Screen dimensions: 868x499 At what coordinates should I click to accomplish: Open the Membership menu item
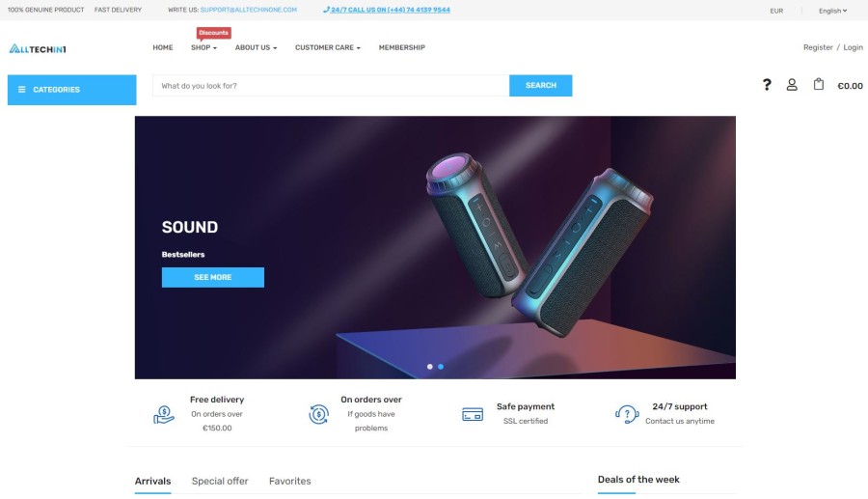(402, 47)
